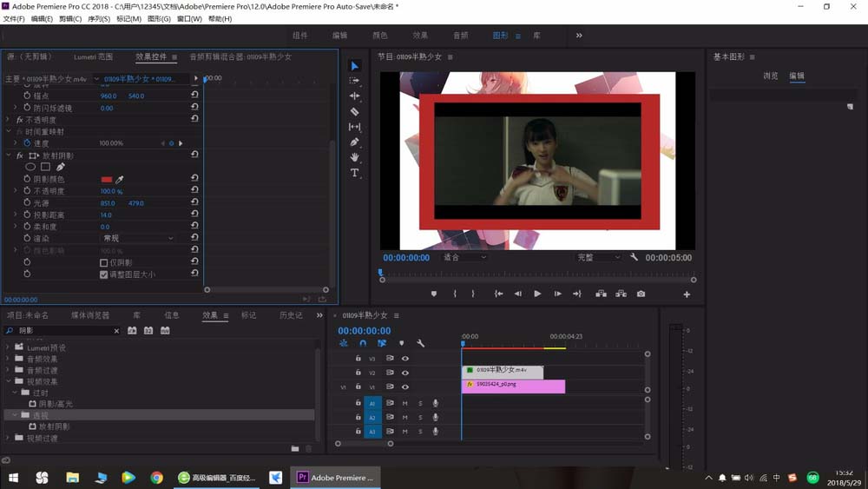Click accelerated effects filter icon in Effects panel
This screenshot has width=868, height=489.
(132, 331)
